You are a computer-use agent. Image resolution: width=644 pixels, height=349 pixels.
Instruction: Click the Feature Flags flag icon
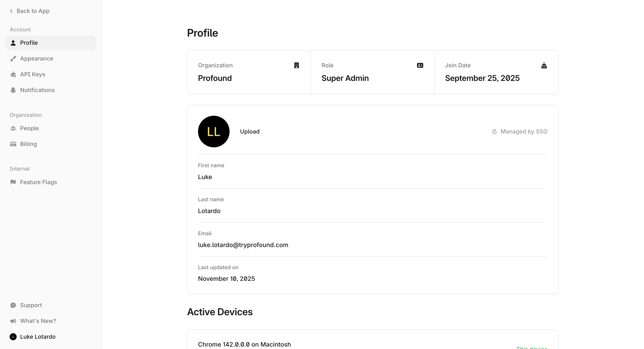point(13,182)
